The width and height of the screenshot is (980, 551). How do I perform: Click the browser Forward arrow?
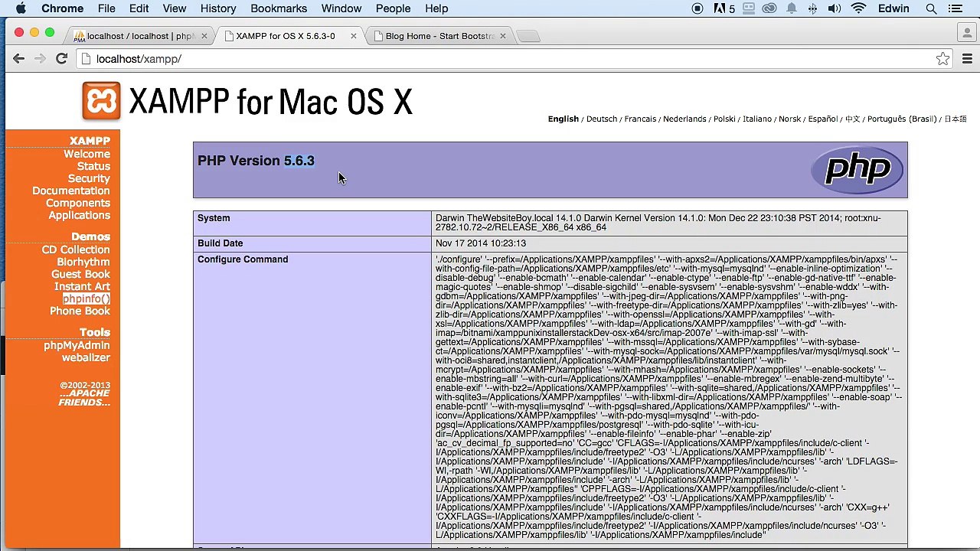pyautogui.click(x=40, y=59)
